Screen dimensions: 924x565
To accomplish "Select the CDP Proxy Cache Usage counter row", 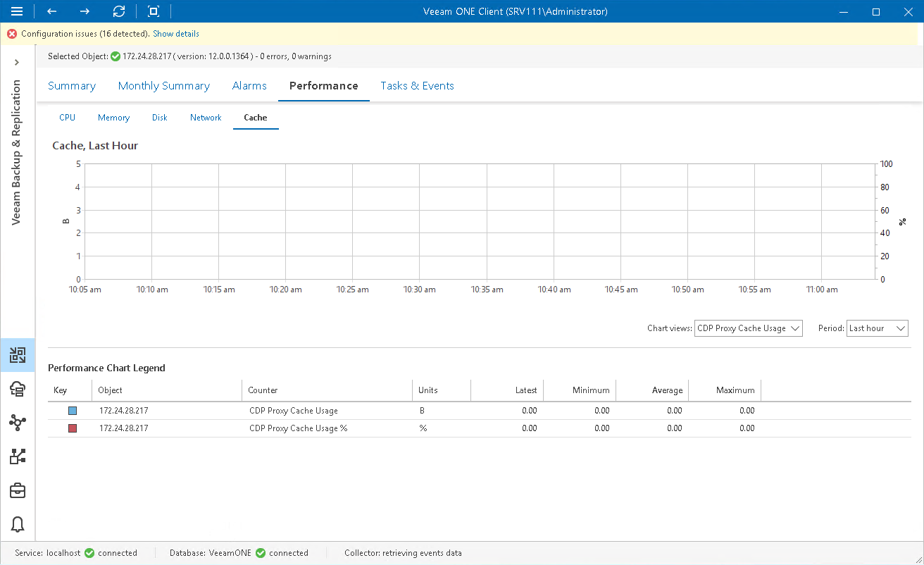I will 480,411.
